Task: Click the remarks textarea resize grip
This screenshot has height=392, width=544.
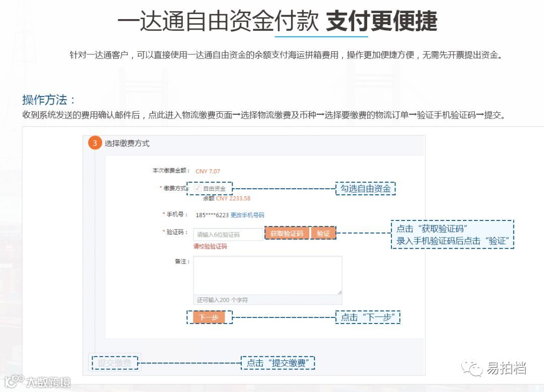Action: pos(339,292)
